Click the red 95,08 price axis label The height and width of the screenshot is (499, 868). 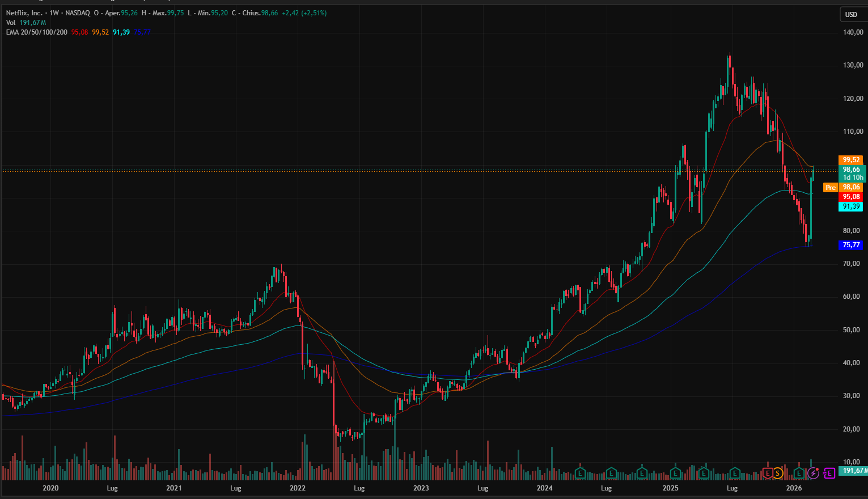click(x=851, y=197)
